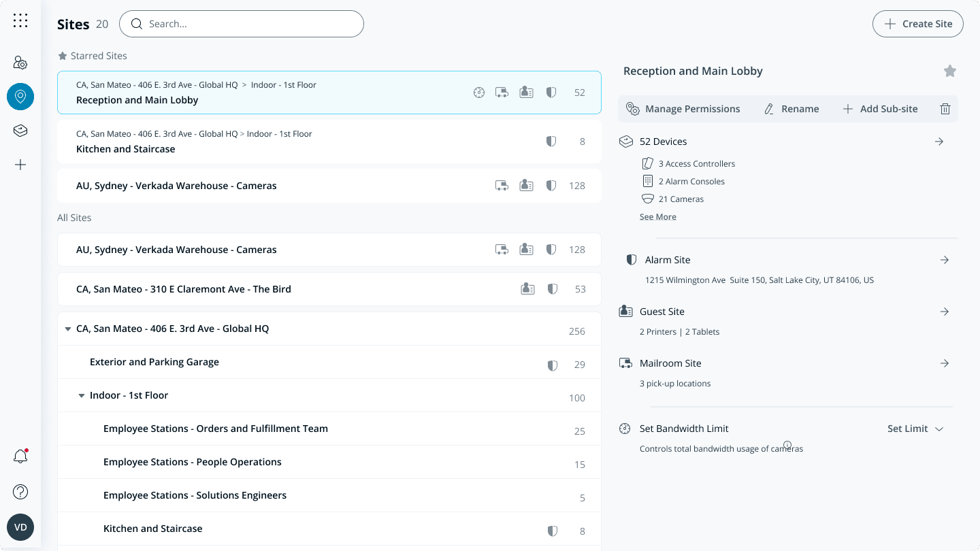Unstar the Reception and Main Lobby site

tap(950, 71)
